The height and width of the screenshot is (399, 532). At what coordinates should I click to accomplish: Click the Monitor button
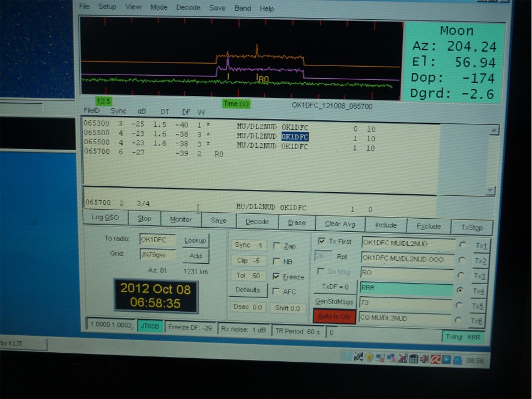coord(181,219)
